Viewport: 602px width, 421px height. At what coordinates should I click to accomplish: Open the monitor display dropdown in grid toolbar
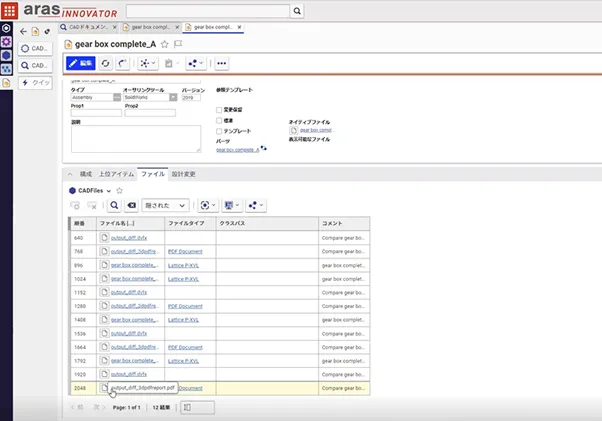click(232, 205)
